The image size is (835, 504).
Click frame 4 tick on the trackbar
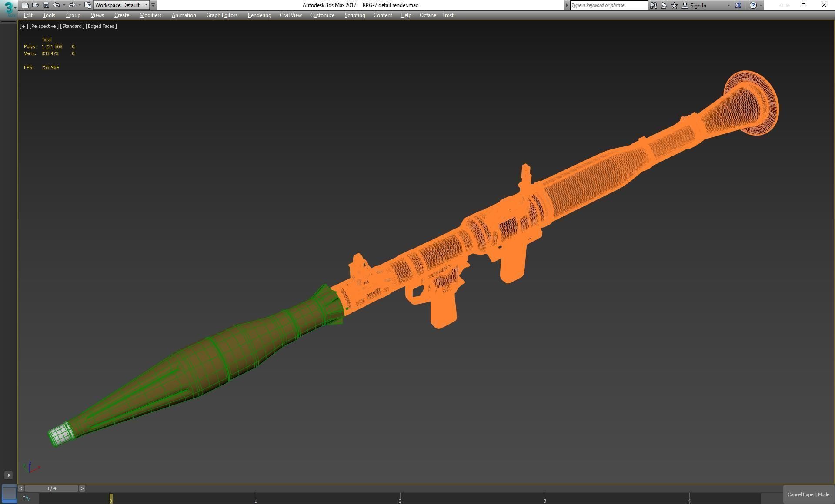pos(689,498)
